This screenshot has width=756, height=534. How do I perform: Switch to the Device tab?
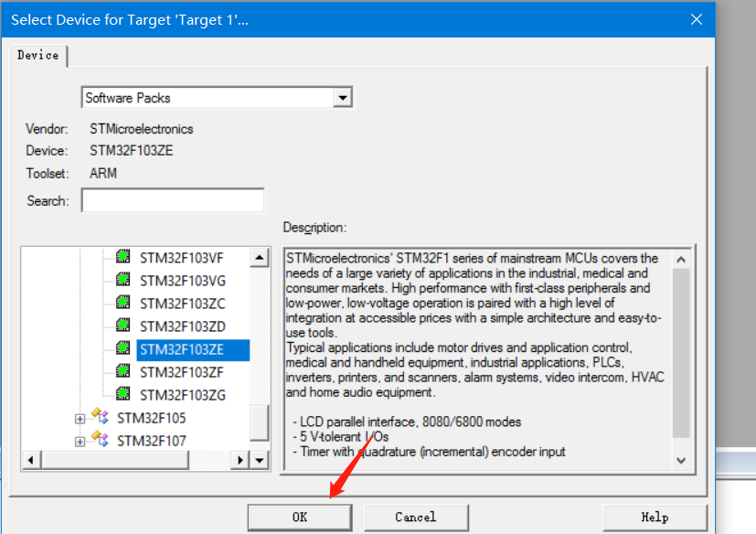coord(37,56)
